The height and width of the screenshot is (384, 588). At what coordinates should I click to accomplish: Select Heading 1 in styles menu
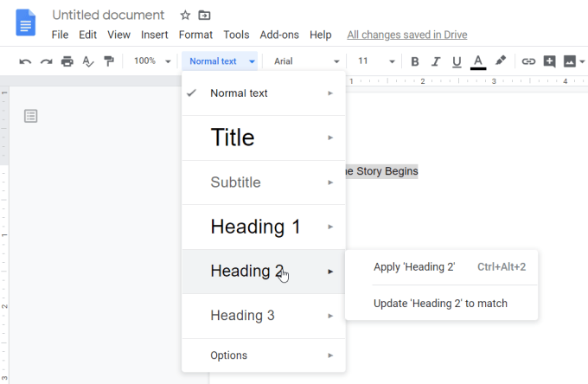(256, 227)
